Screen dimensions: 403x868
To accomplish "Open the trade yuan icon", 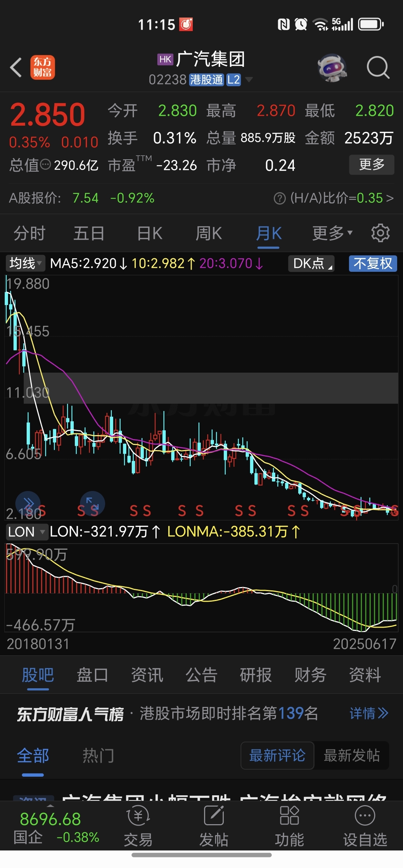I will click(138, 815).
